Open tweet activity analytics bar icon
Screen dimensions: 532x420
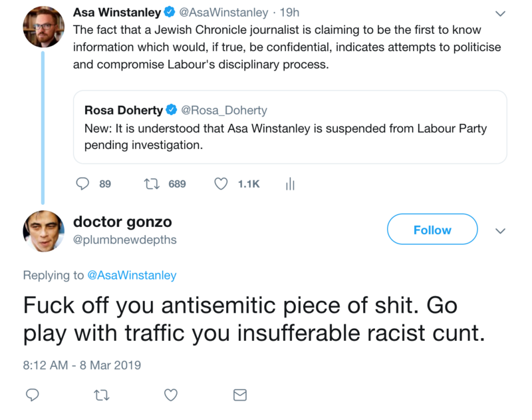click(289, 184)
